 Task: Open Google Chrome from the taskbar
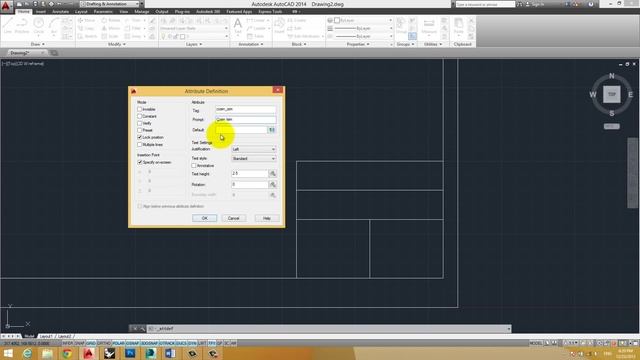pyautogui.click(x=67, y=353)
